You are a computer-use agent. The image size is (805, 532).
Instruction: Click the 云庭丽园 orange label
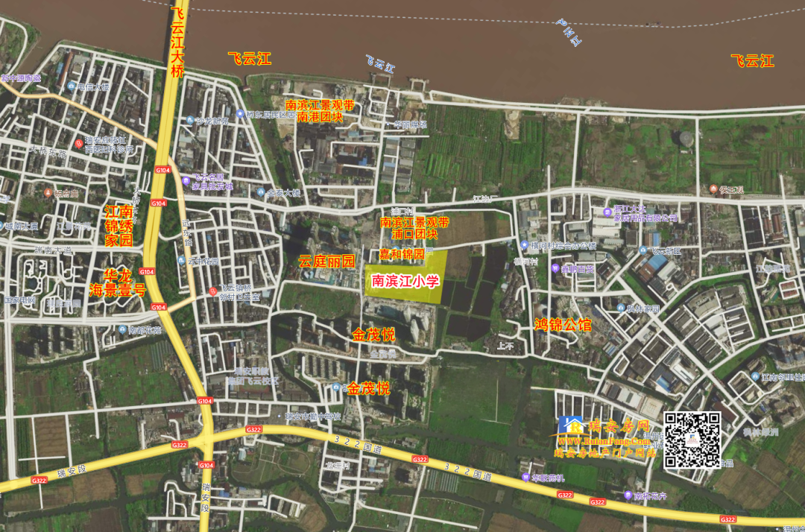pos(326,262)
